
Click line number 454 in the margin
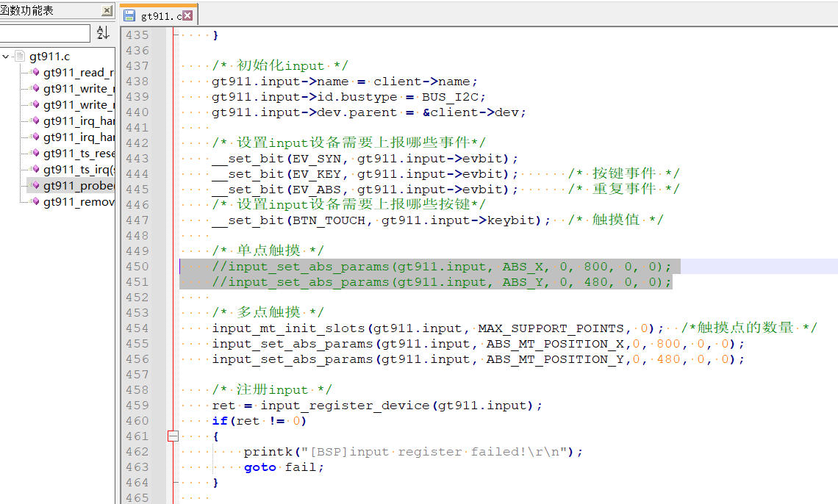click(137, 328)
